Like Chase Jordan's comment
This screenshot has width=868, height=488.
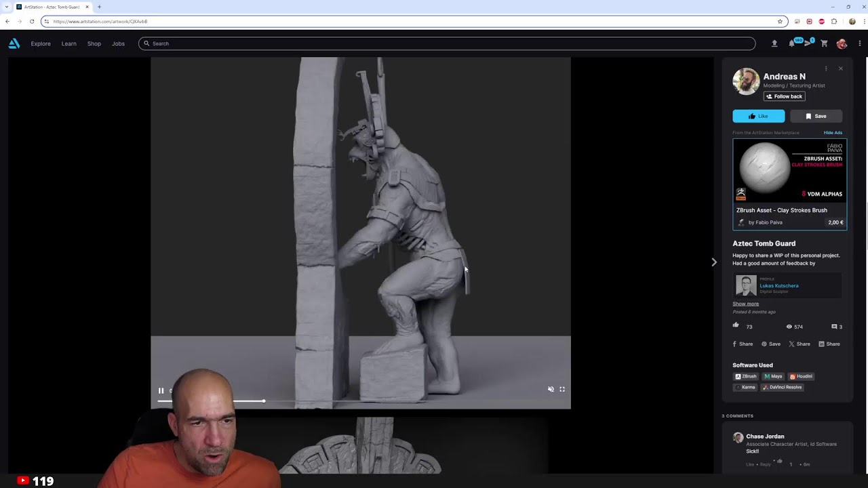pos(750,464)
